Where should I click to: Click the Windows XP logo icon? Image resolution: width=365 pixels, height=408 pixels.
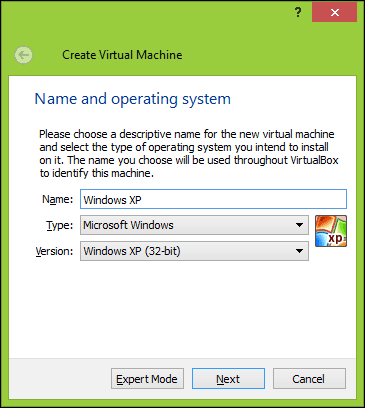tap(331, 231)
